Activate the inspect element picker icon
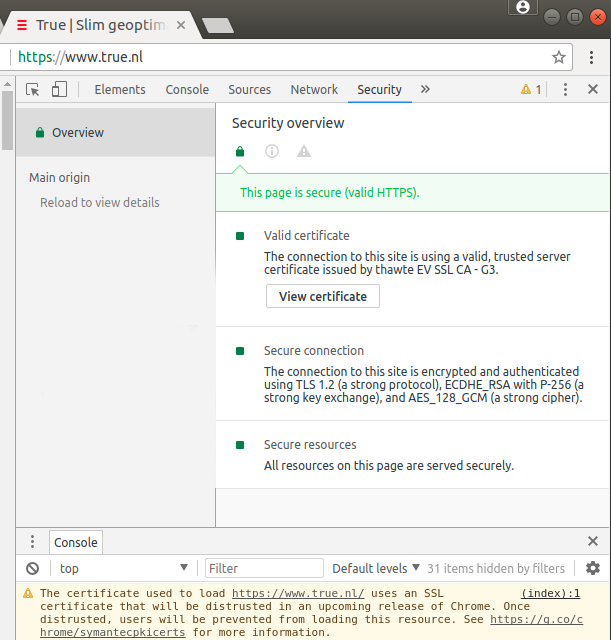Viewport: 611px width, 640px height. 33,89
